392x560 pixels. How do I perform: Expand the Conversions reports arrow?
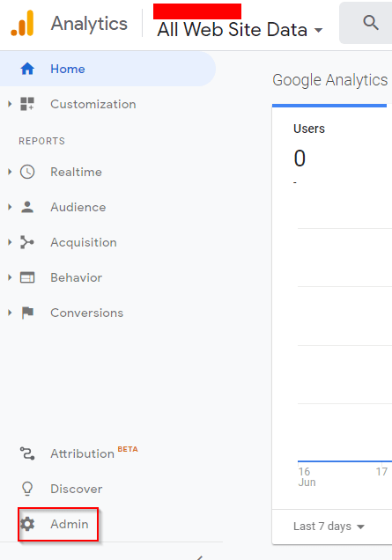pyautogui.click(x=10, y=313)
